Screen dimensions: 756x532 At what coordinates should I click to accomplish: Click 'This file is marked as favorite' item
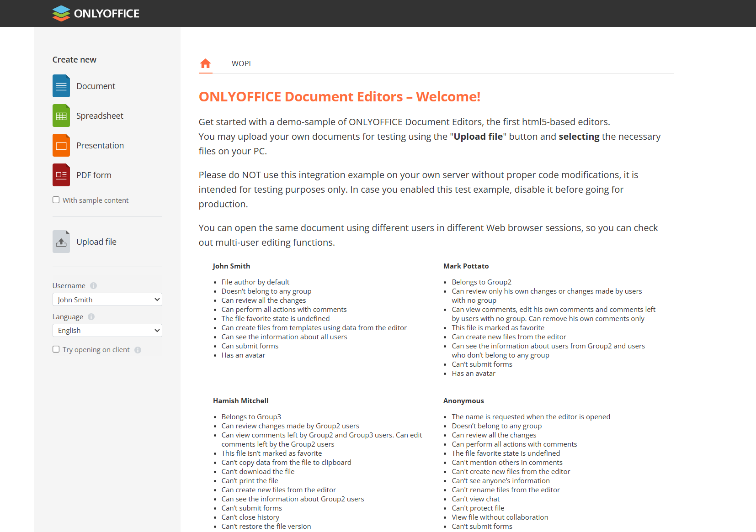click(x=498, y=328)
